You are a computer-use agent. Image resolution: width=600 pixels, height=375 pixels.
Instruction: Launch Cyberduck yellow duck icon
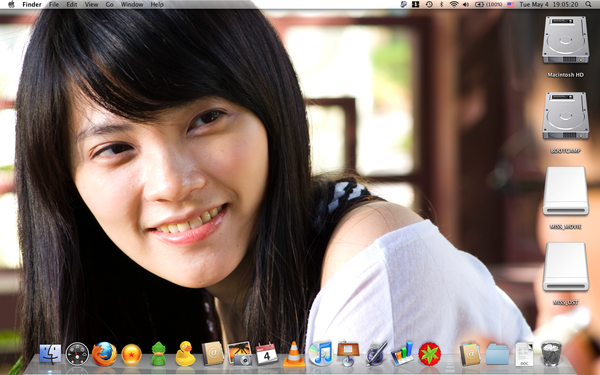point(185,354)
